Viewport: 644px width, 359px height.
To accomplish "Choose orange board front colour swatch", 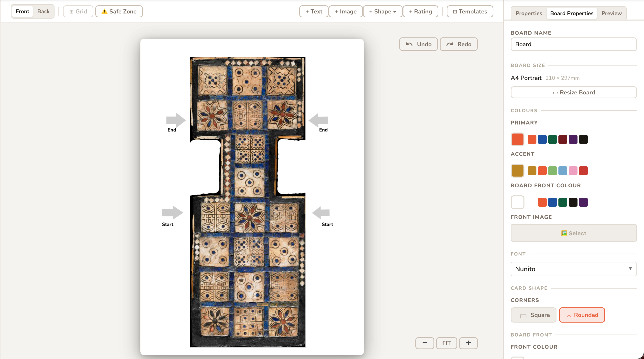I will pyautogui.click(x=542, y=202).
